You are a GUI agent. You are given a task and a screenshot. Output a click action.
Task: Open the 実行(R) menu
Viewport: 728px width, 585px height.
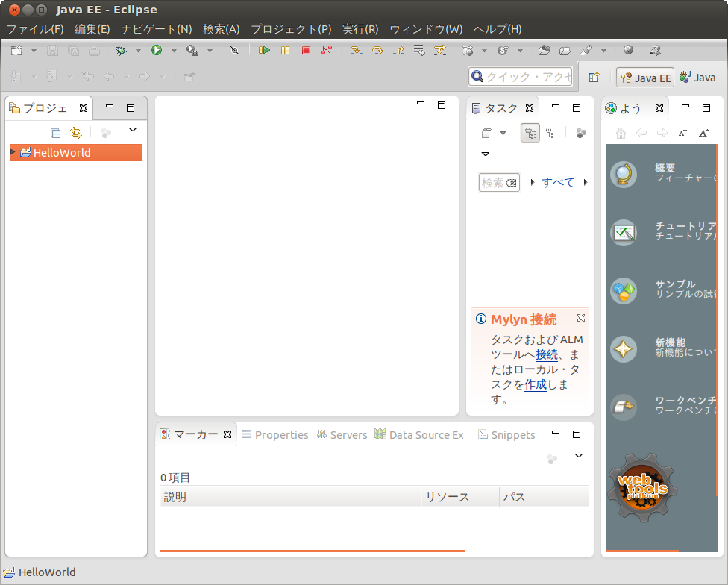coord(360,29)
